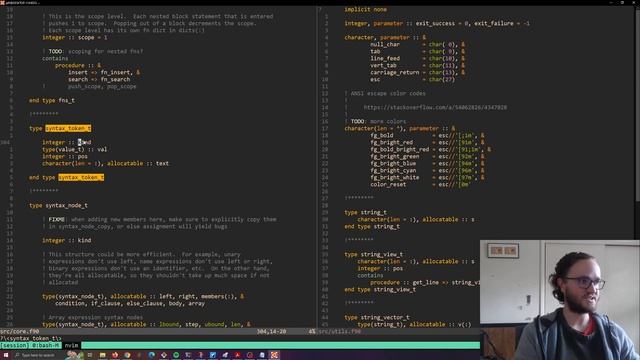Screen dimensions: 640x360
Task: Click 'type string_view_t' line
Action: point(373,254)
